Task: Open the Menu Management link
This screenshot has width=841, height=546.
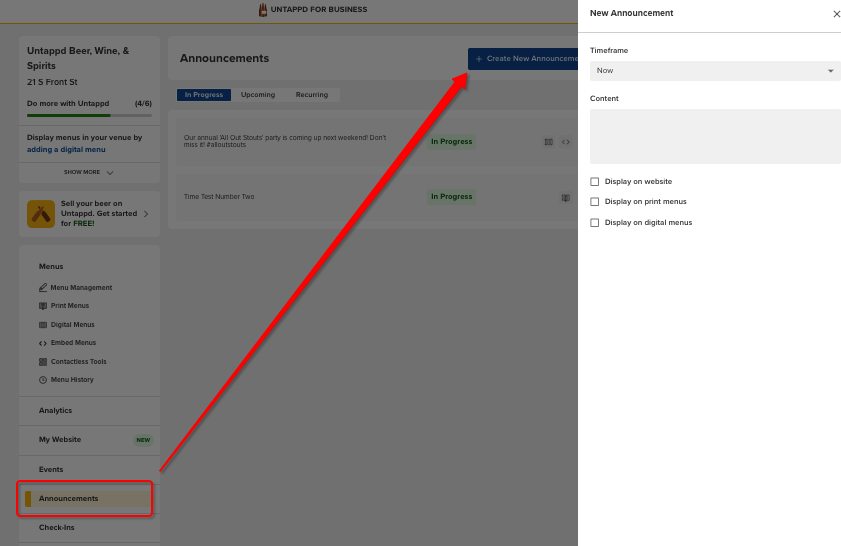Action: (x=82, y=287)
